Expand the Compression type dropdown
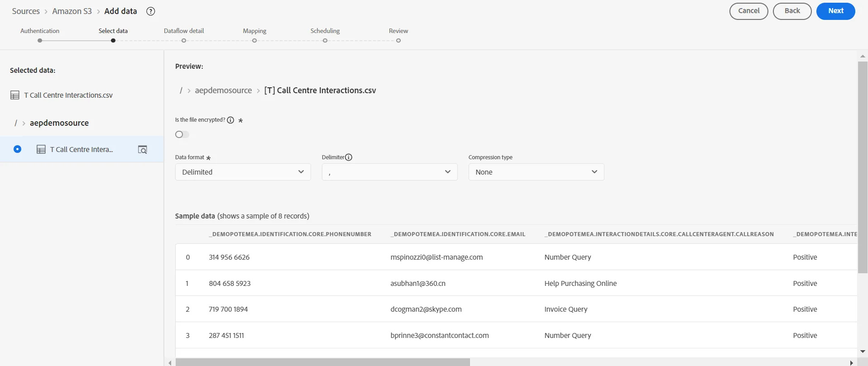Screen dimensions: 868x366 click(x=536, y=172)
